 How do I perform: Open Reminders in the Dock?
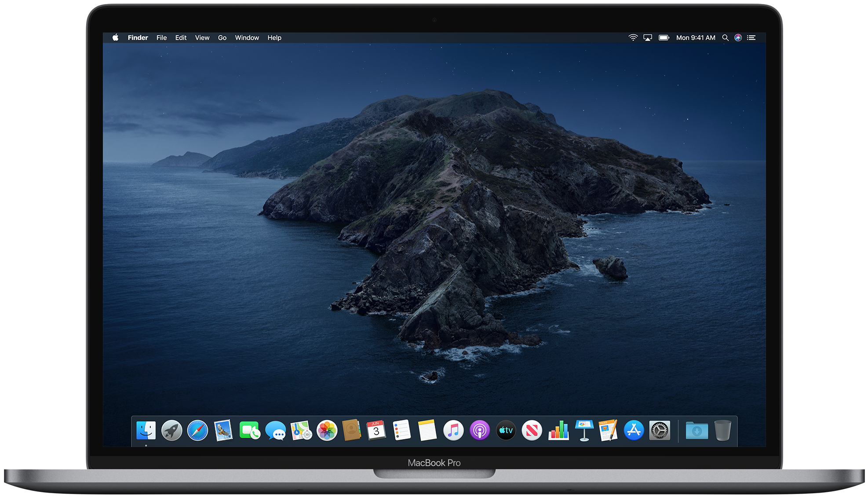[x=402, y=430]
